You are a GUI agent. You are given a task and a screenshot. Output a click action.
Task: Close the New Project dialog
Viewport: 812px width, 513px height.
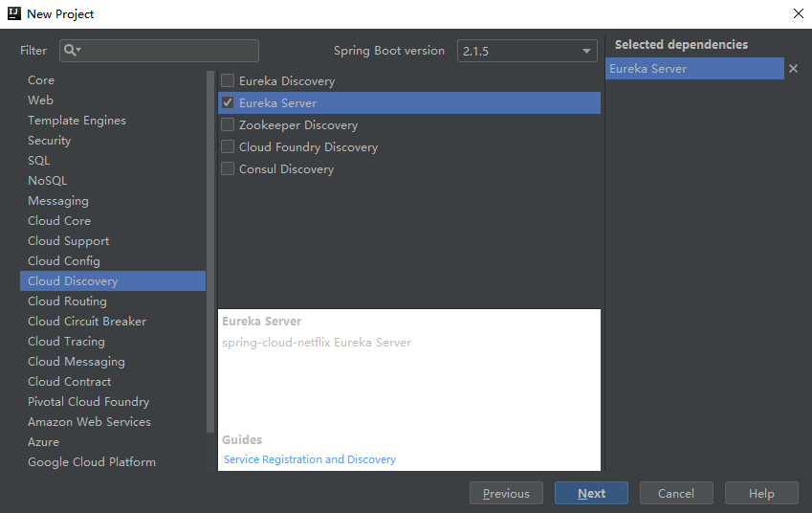pyautogui.click(x=798, y=13)
